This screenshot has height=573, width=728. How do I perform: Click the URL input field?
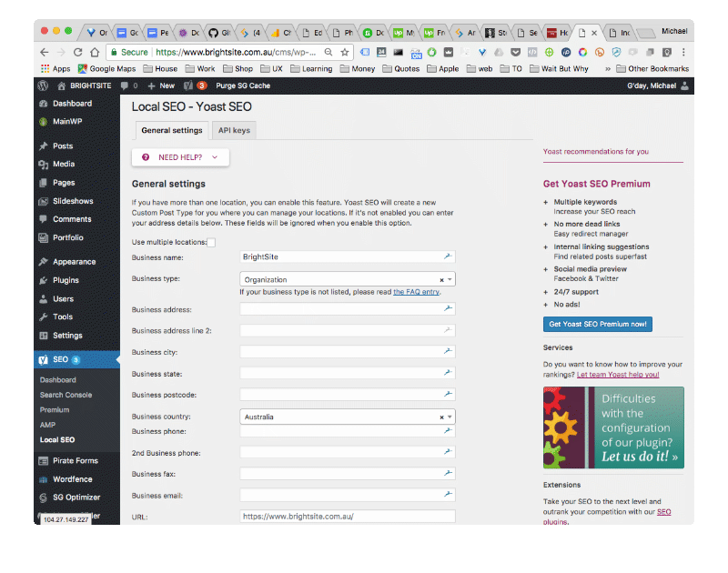coord(348,517)
